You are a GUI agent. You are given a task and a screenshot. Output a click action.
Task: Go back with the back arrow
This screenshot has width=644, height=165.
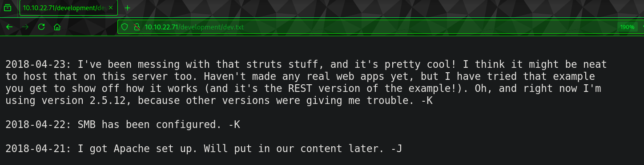tap(9, 27)
